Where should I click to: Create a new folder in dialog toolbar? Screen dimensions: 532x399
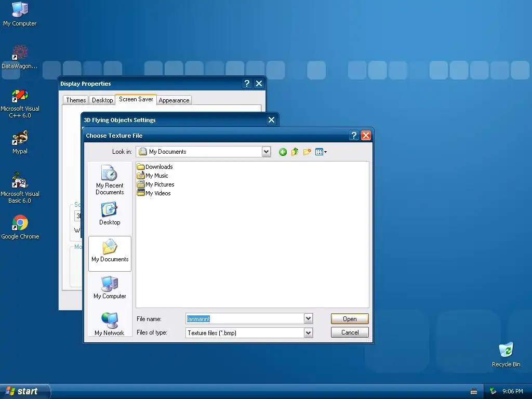(x=307, y=152)
